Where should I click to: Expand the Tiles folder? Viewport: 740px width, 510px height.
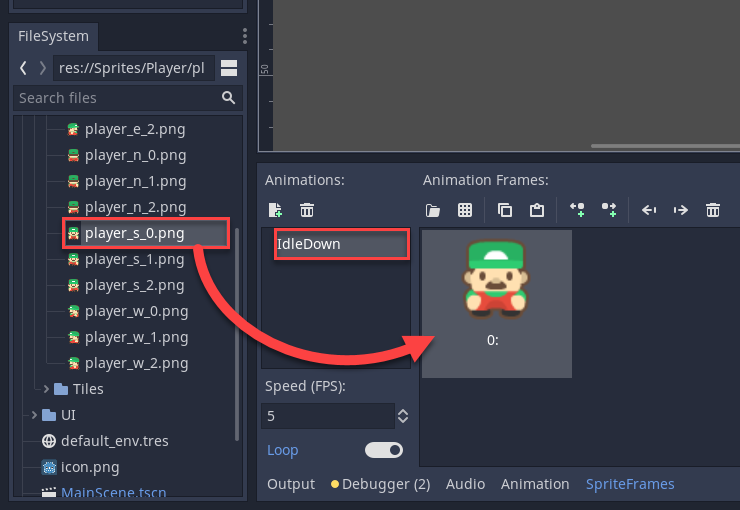tap(46, 389)
